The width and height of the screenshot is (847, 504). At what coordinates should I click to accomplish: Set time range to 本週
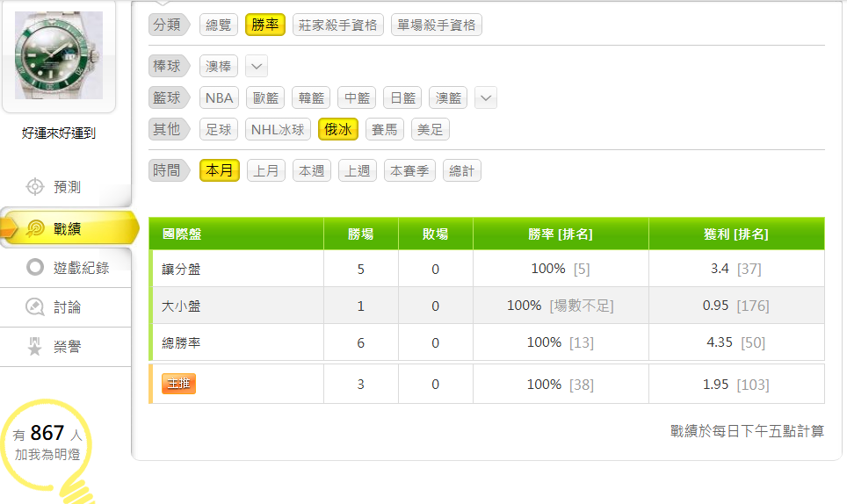312,171
